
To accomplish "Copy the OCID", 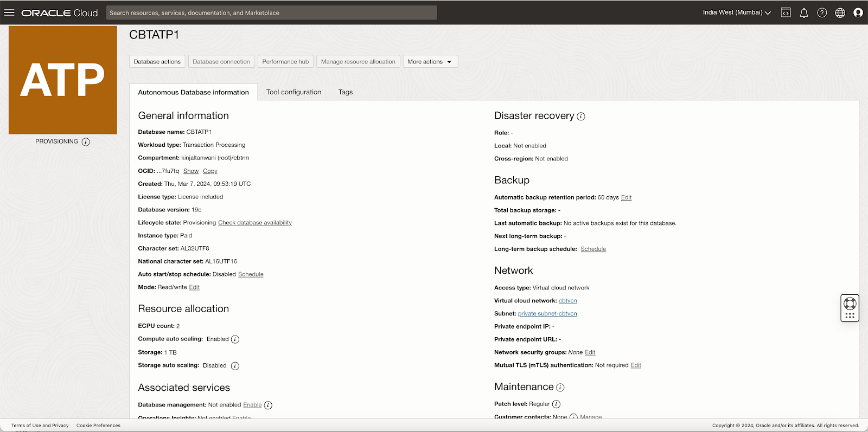I will [210, 171].
